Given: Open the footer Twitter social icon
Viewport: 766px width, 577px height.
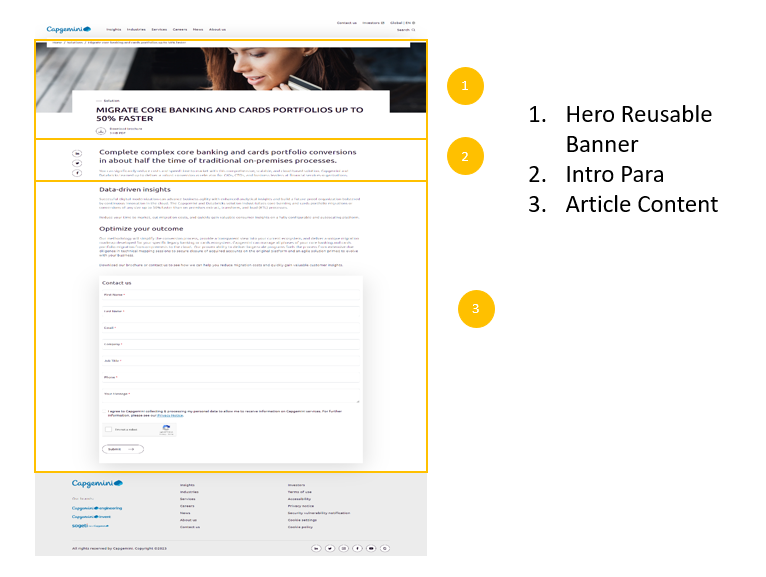Looking at the screenshot, I should tap(330, 548).
